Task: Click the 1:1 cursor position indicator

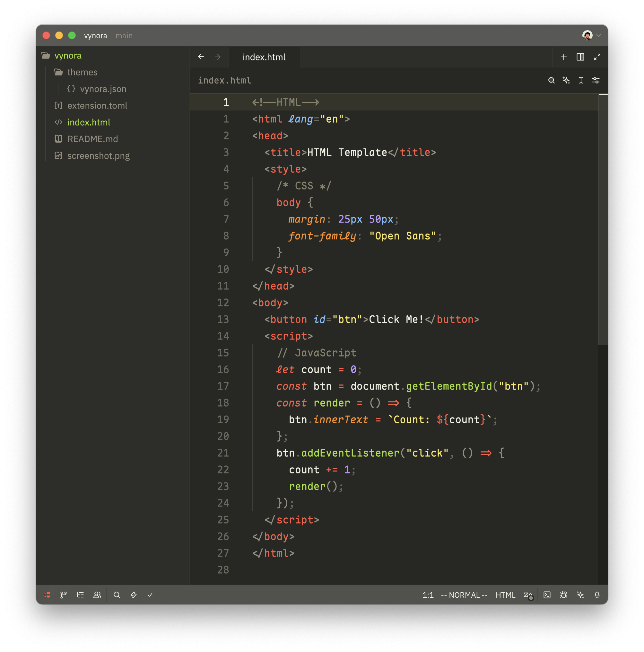Action: tap(428, 595)
